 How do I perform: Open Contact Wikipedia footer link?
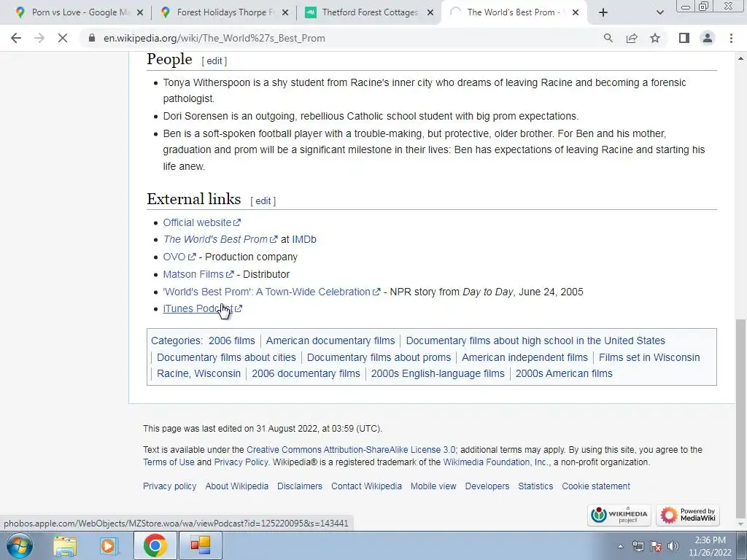[366, 486]
